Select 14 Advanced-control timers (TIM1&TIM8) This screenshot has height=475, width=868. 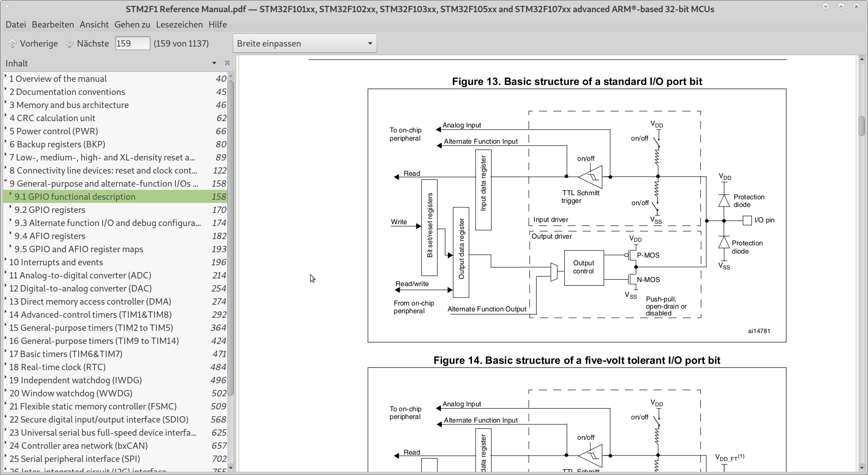click(x=115, y=315)
